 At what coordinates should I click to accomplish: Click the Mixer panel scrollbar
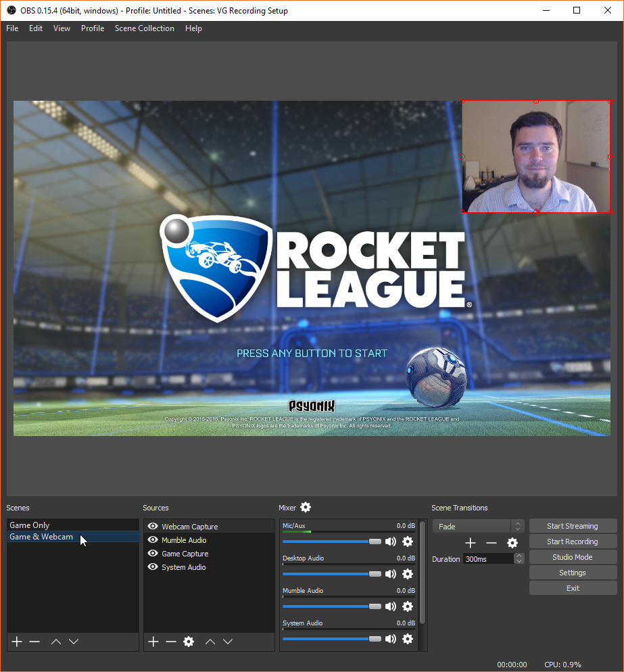[423, 572]
